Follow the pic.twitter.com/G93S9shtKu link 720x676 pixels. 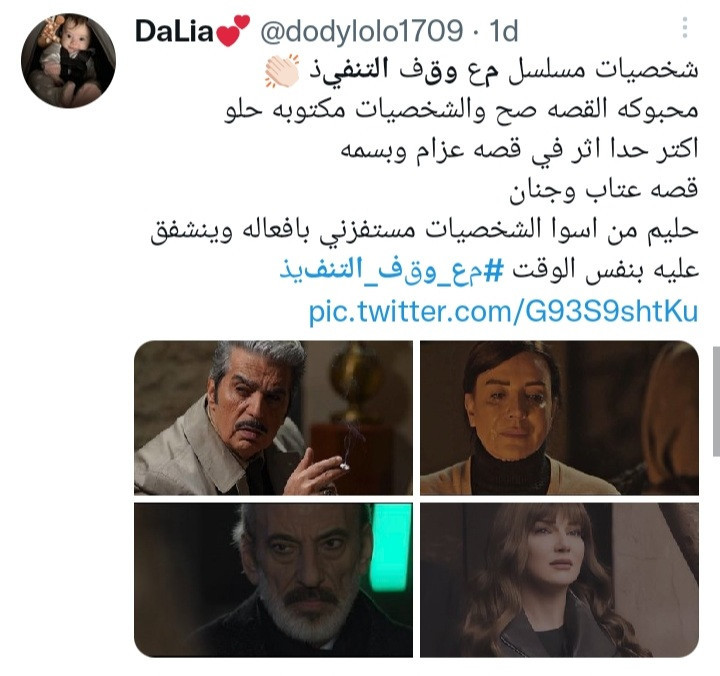pos(503,311)
